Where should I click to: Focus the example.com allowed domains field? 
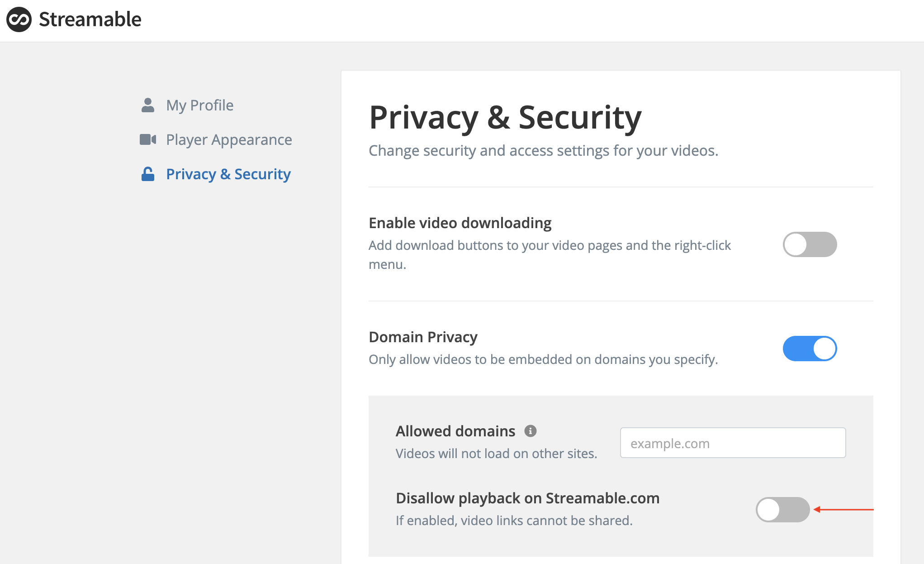point(733,443)
